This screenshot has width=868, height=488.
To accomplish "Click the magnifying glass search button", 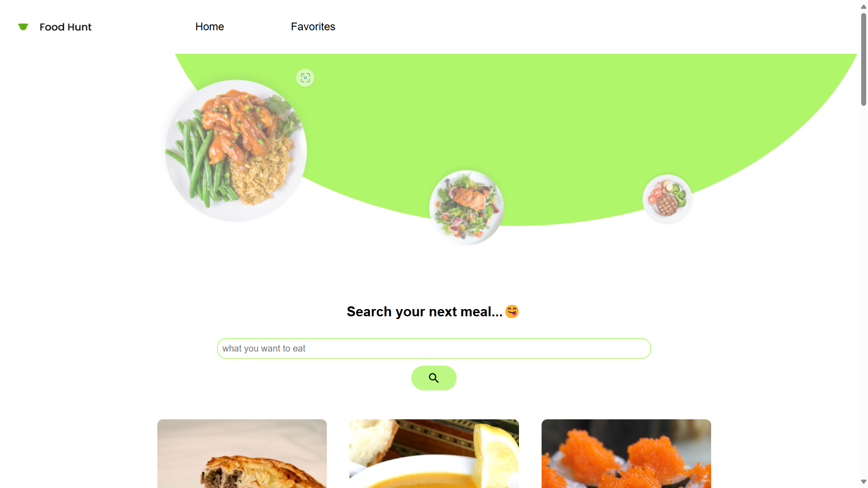I will (x=434, y=378).
